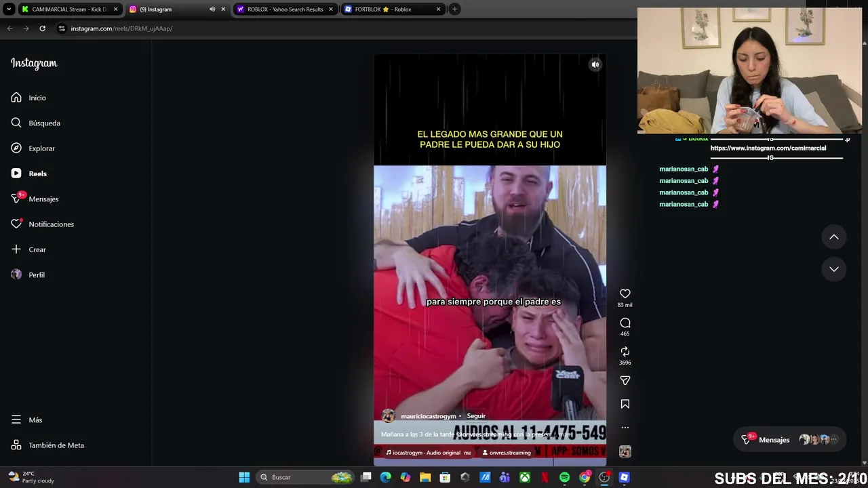Open the reel audio thumbnail
This screenshot has width=868, height=488.
(x=625, y=451)
